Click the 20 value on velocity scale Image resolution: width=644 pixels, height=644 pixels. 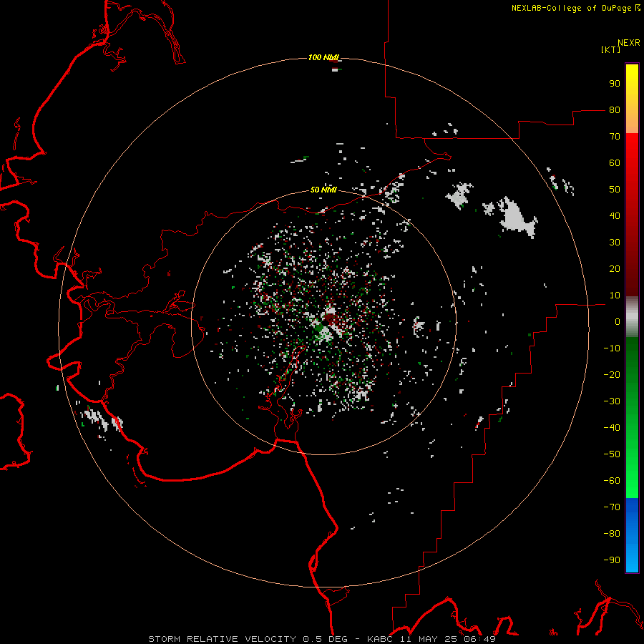[x=615, y=269]
